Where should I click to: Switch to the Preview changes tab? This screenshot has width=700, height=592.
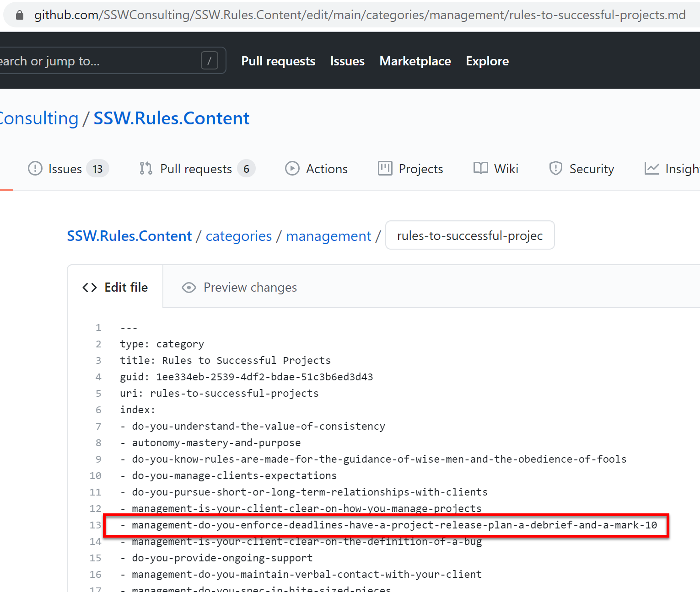(x=239, y=287)
